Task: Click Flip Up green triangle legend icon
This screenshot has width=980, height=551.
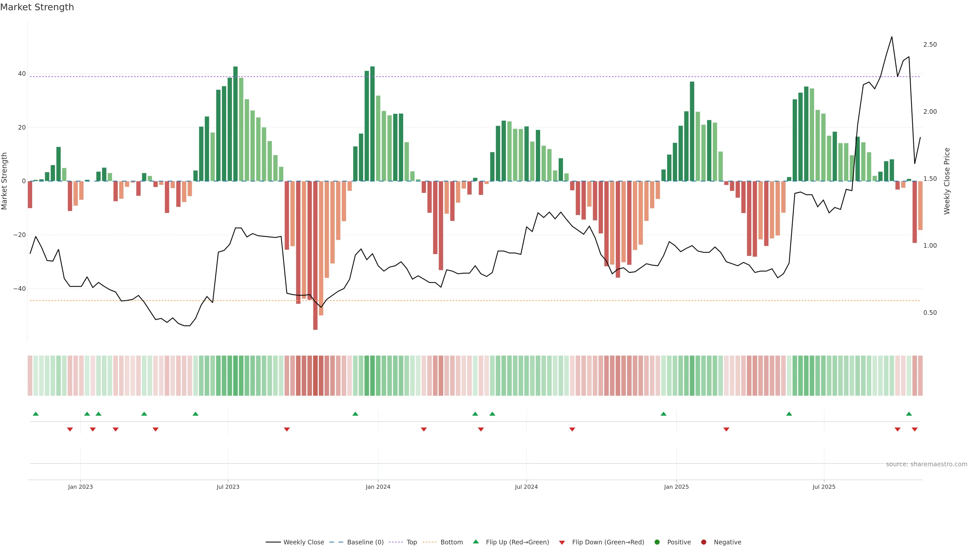Action: [x=475, y=542]
